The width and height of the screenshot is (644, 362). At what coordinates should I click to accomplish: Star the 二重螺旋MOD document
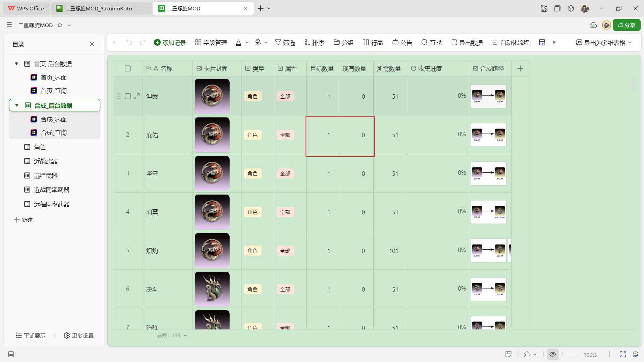(60, 25)
